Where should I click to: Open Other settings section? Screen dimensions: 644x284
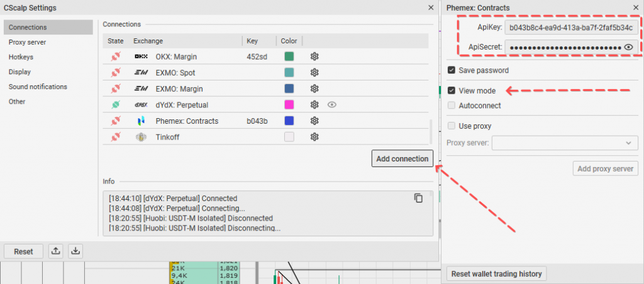tap(17, 101)
